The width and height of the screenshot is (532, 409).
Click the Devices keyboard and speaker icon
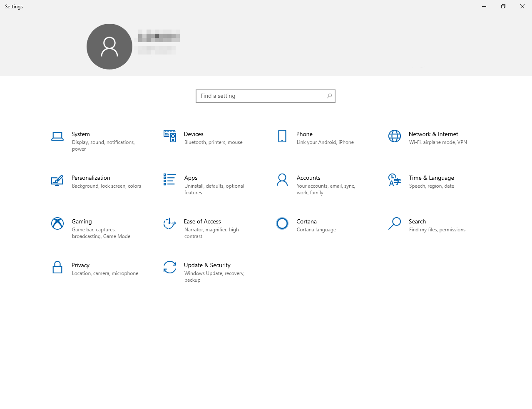(x=170, y=136)
